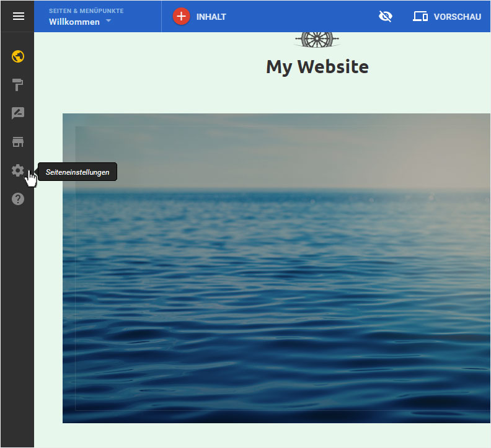Click the INHALT label
491x448 pixels.
[211, 17]
